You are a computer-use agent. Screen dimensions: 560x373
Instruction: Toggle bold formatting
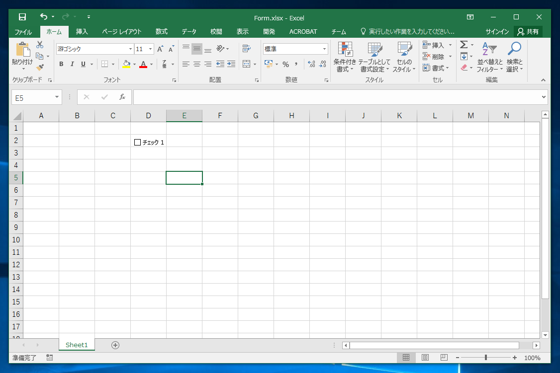[61, 64]
